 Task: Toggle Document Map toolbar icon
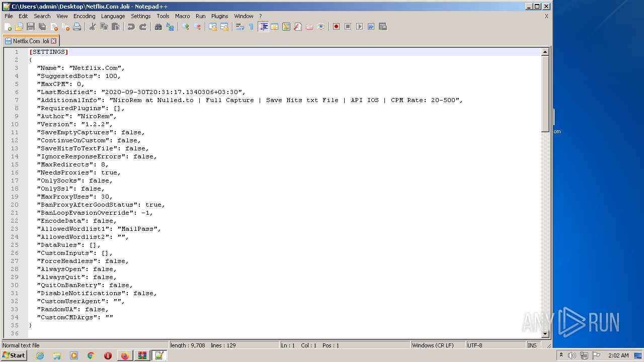pyautogui.click(x=286, y=27)
